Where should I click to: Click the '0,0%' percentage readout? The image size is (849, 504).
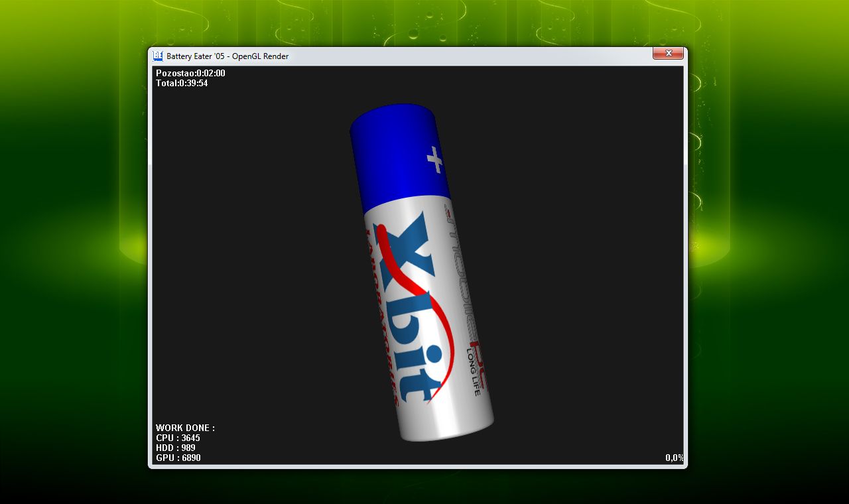675,458
